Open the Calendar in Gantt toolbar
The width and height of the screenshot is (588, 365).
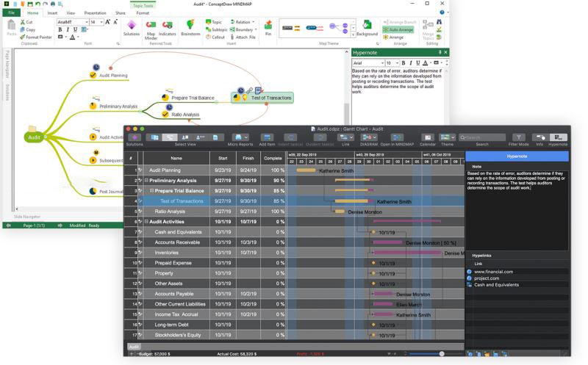click(428, 137)
